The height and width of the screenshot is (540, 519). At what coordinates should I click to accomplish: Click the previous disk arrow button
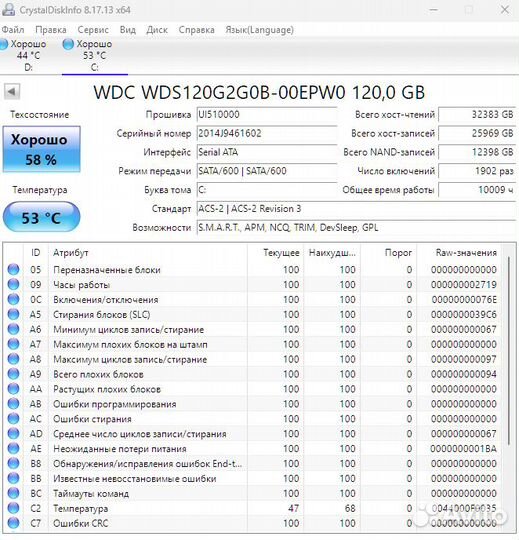tap(12, 92)
